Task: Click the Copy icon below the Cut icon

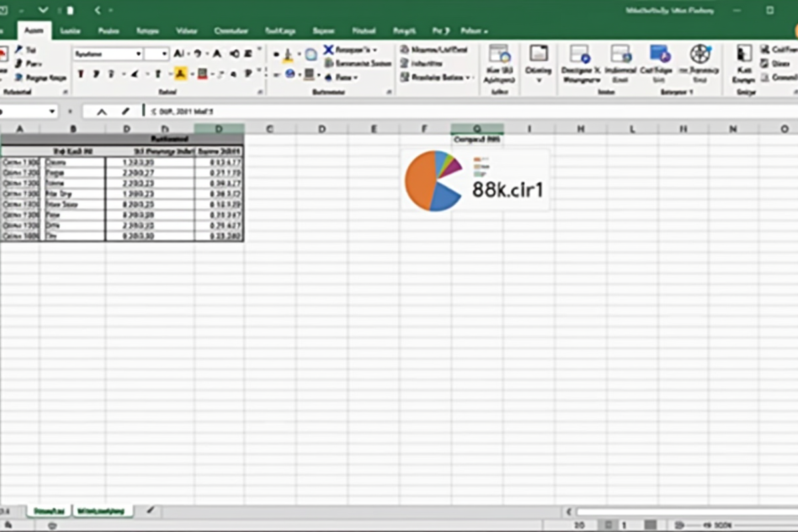Action: coord(19,63)
